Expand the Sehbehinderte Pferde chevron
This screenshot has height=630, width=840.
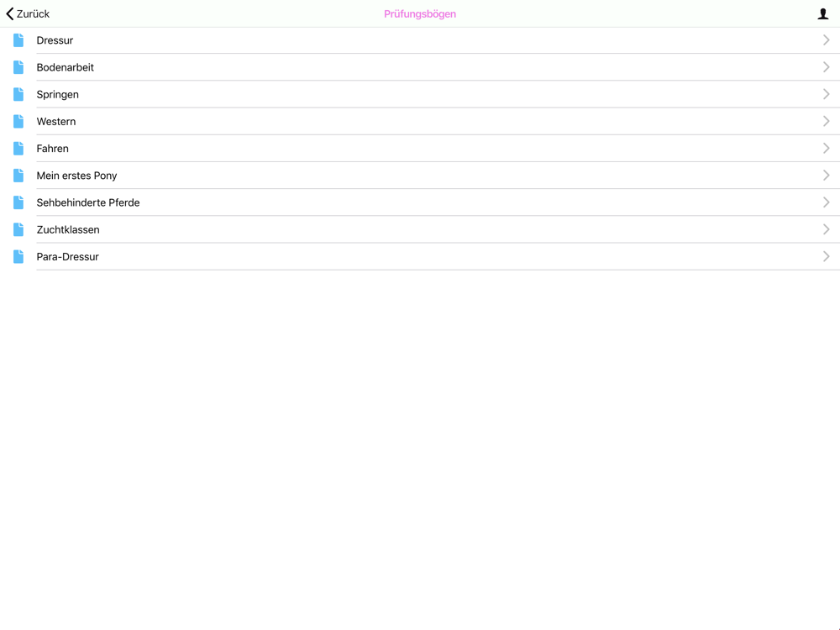826,202
